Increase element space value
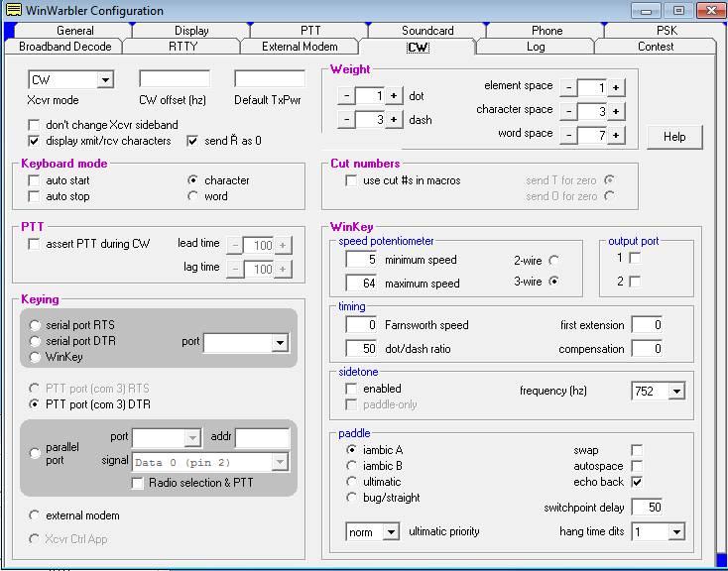This screenshot has width=728, height=571. coord(616,88)
